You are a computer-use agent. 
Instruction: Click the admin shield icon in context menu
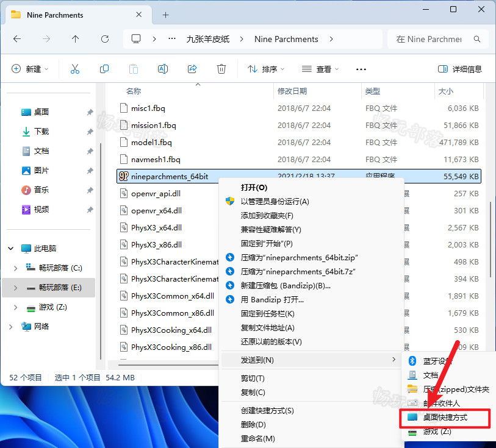tap(230, 201)
